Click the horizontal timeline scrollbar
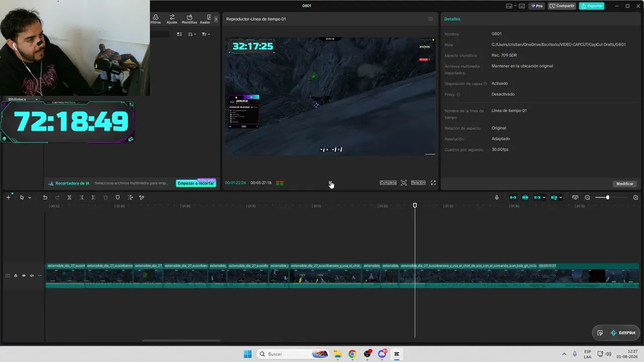 pos(181,340)
